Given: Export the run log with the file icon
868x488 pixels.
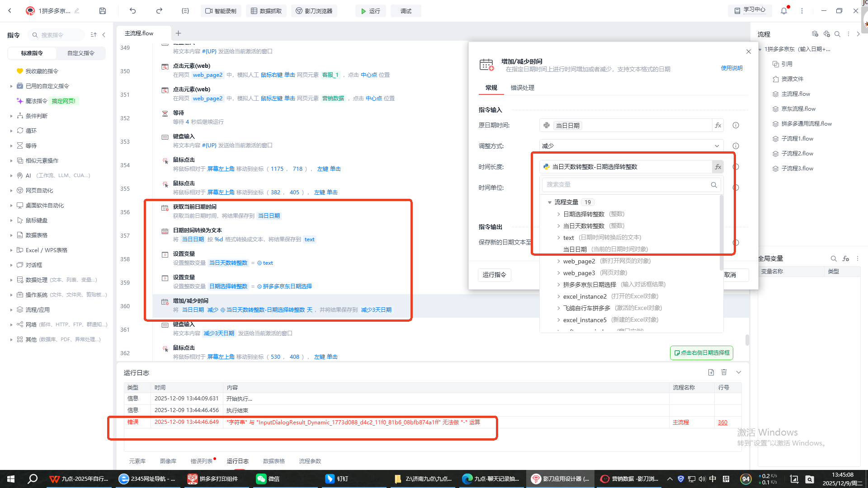Looking at the screenshot, I should point(711,372).
